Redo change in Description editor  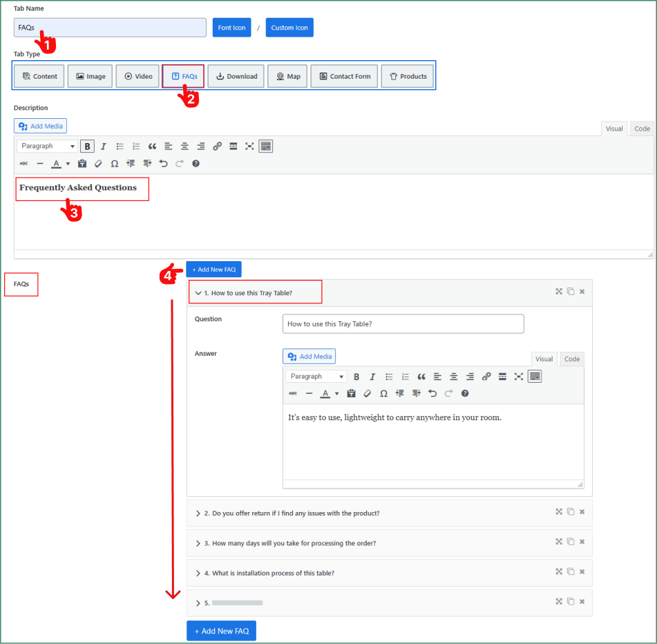click(180, 163)
